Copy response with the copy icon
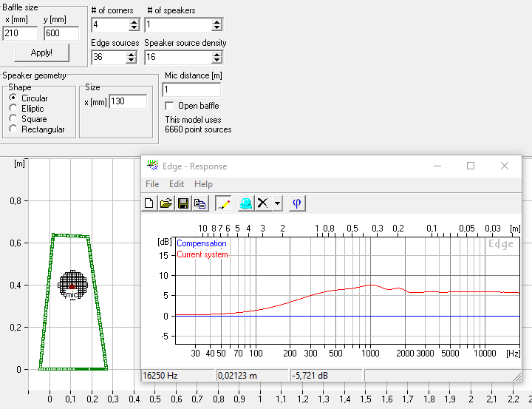Screen dimensions: 532x409 (200, 203)
